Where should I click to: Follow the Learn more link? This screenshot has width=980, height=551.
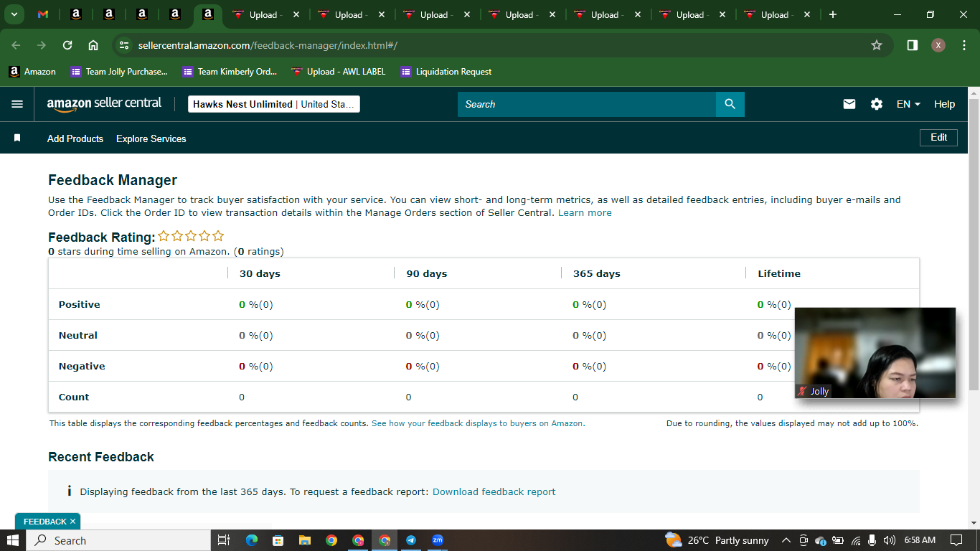pos(585,212)
